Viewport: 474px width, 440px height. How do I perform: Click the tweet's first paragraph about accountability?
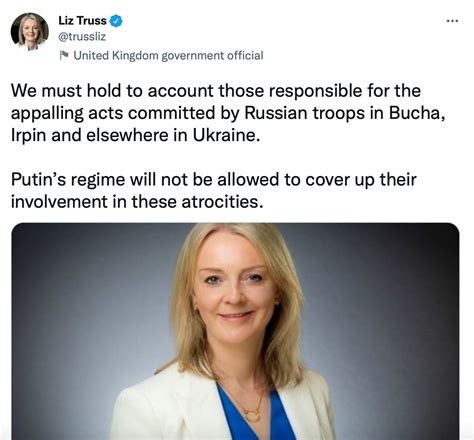[x=228, y=113]
